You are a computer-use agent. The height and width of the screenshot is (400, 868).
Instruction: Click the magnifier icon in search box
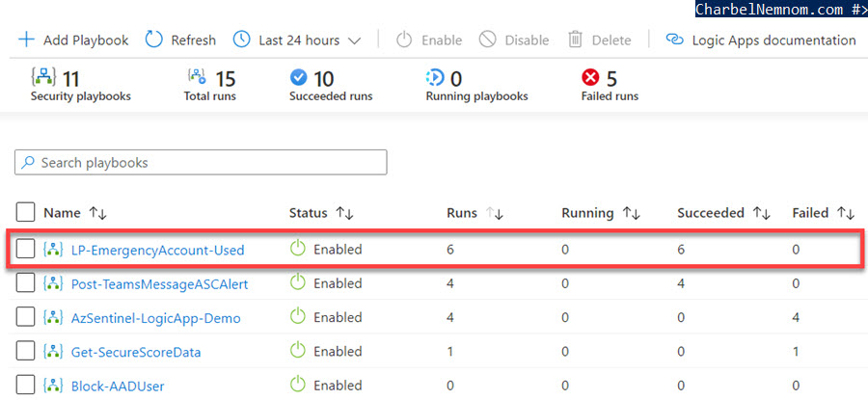27,163
